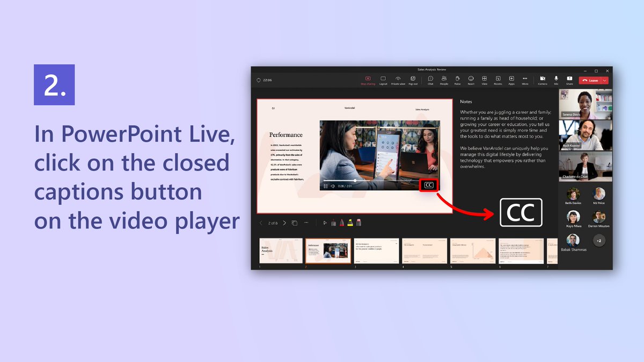Turn on closed captions in the video player
Viewport: 644px width, 362px height.
click(x=428, y=185)
